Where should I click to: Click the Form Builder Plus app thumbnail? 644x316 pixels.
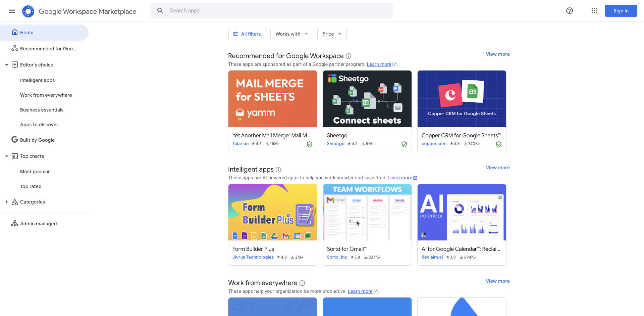tap(272, 212)
